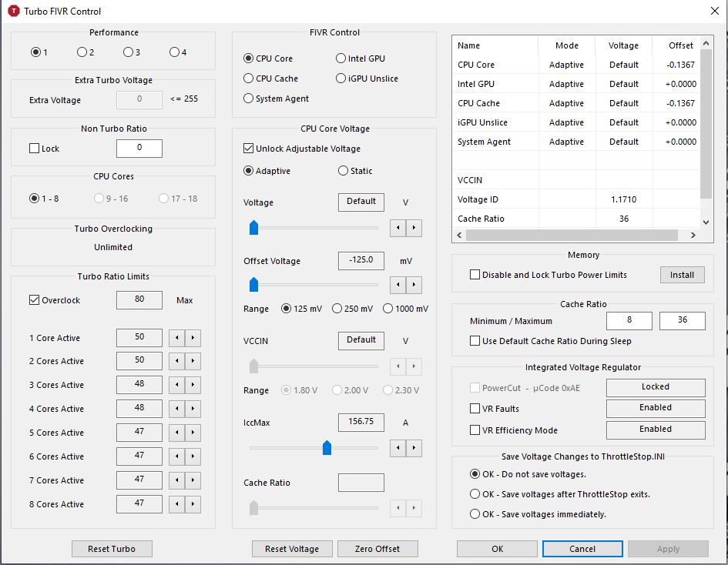The height and width of the screenshot is (565, 728).
Task: Choose CPU Cache in FIVR Control
Action: click(x=270, y=79)
